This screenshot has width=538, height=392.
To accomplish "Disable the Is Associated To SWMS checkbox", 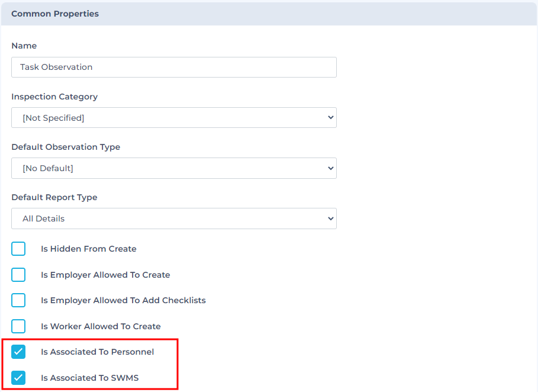I will 19,378.
